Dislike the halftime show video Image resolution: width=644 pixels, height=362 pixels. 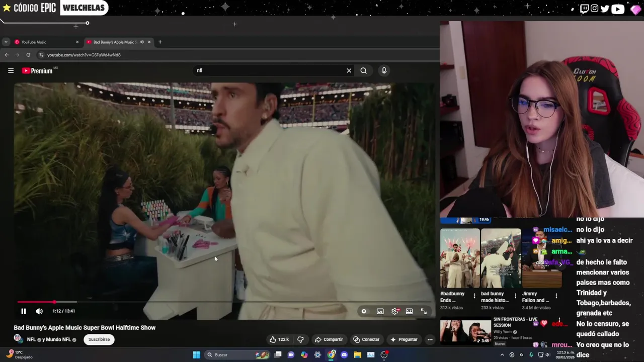pyautogui.click(x=300, y=339)
